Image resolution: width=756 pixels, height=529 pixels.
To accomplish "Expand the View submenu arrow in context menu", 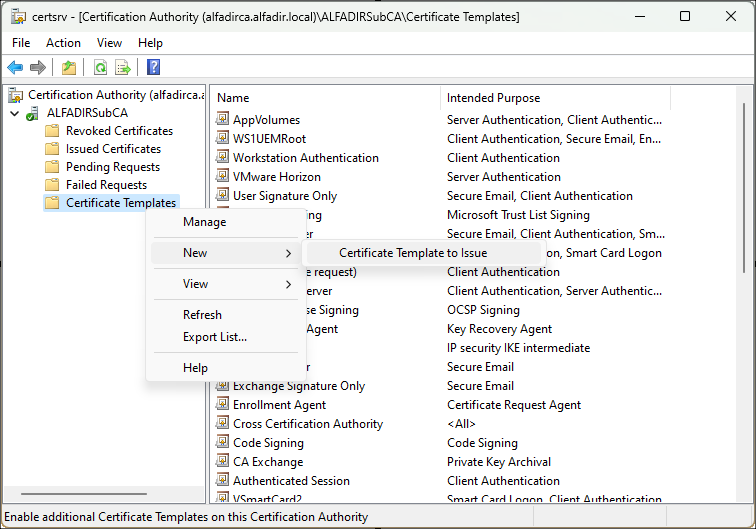I will click(288, 285).
